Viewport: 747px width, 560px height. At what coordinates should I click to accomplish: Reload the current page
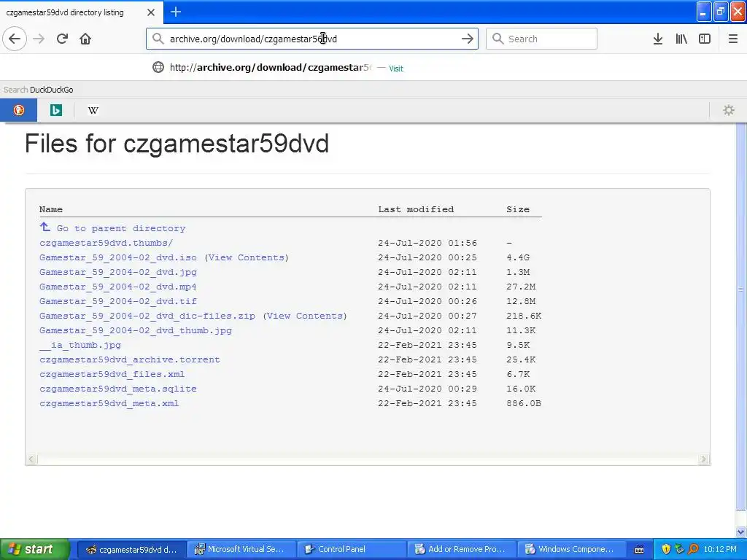[62, 39]
